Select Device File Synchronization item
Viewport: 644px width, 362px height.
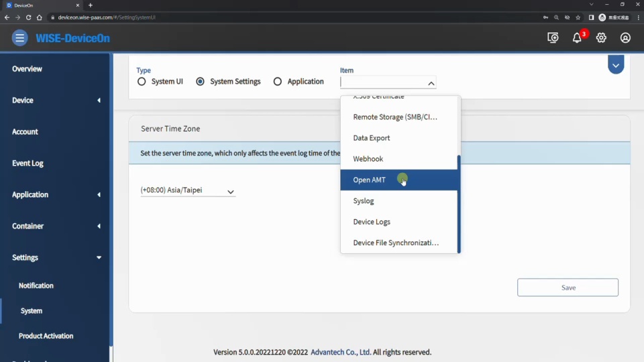click(x=398, y=243)
